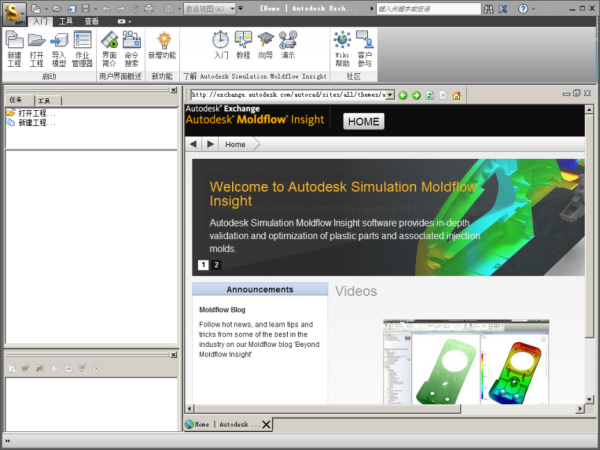
Task: Click the horizontal scrollbar left arrow
Action: [x=190, y=409]
